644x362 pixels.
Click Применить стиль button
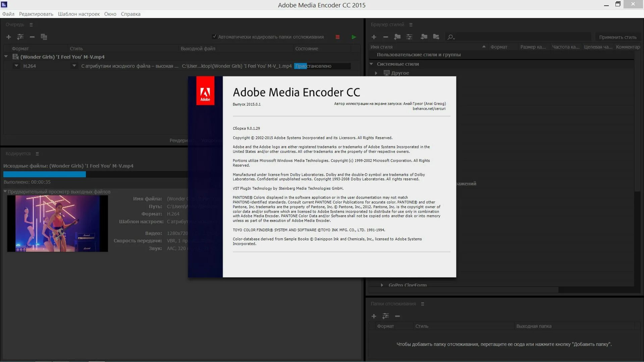coord(618,37)
